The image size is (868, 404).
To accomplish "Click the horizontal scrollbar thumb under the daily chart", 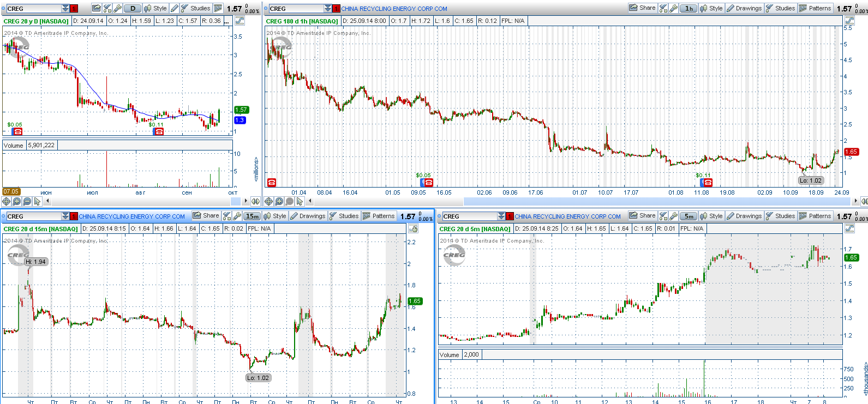I will pyautogui.click(x=235, y=201).
